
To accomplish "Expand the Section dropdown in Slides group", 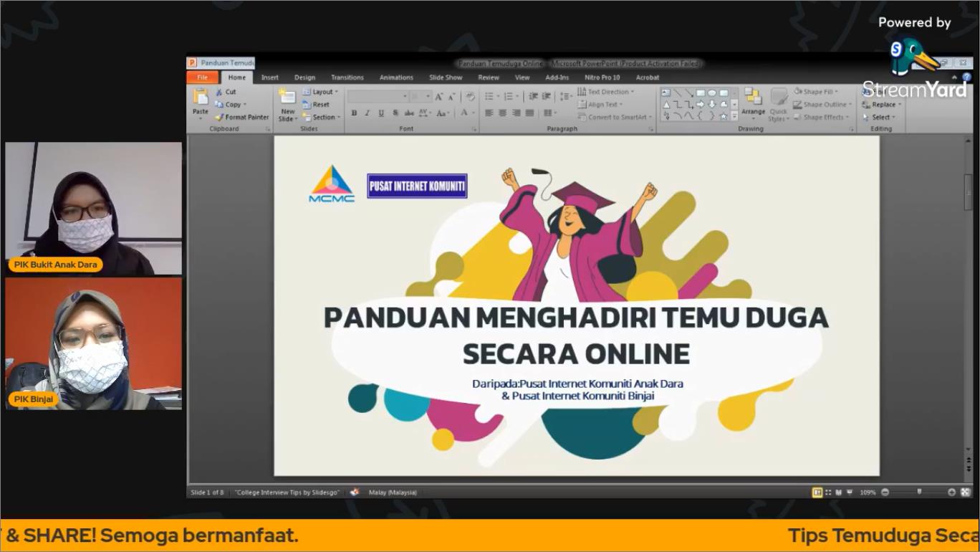I will coord(320,118).
